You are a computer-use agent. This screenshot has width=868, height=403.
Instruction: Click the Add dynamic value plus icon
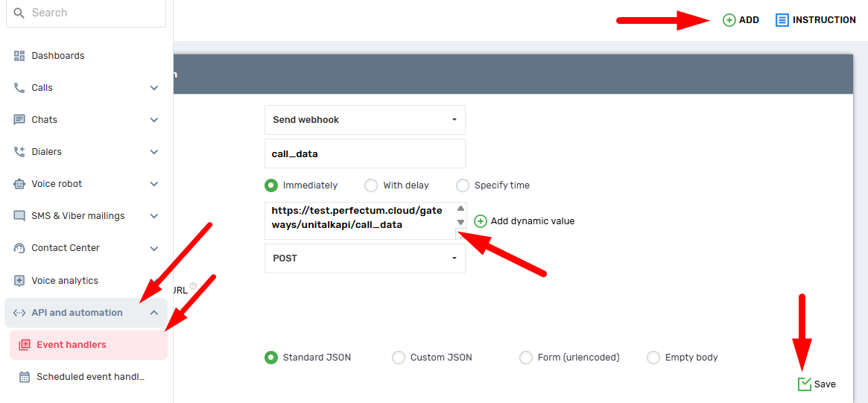[x=481, y=221]
